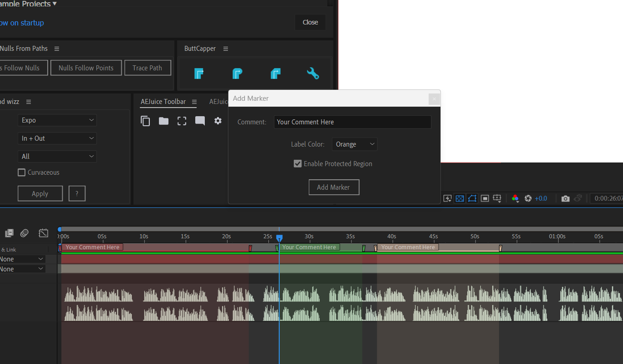Open Fast Previews lightning icon

click(447, 198)
